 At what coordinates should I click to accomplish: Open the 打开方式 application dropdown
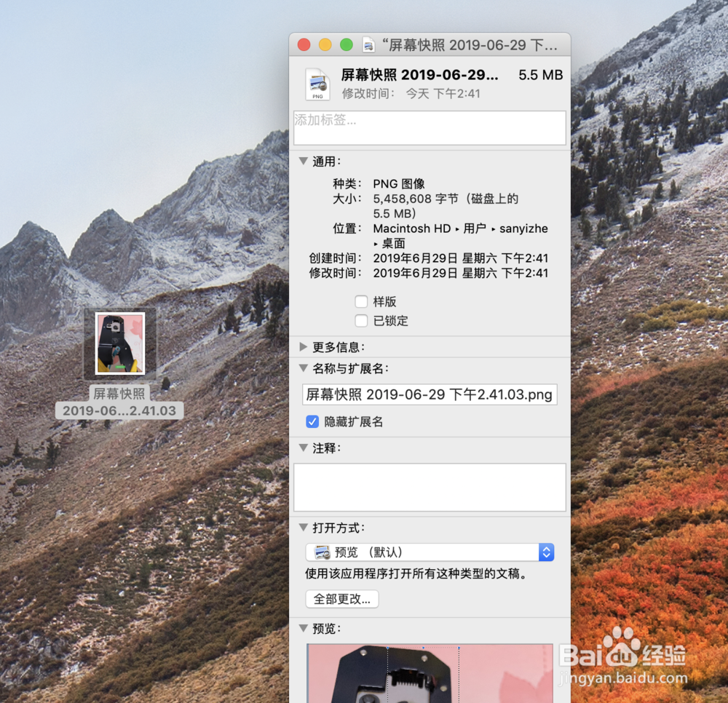(x=430, y=552)
